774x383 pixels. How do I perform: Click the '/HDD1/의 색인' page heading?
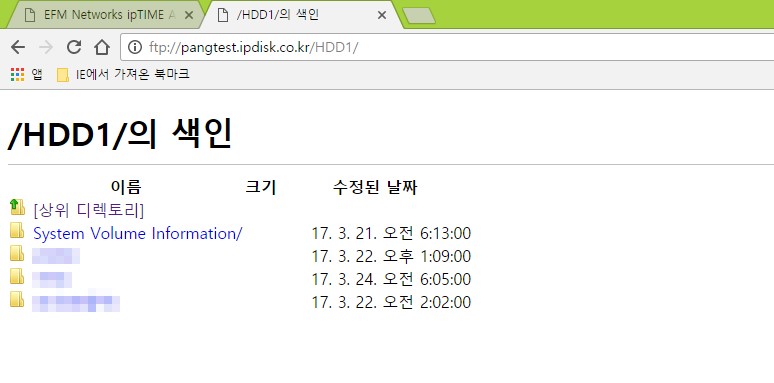click(120, 134)
